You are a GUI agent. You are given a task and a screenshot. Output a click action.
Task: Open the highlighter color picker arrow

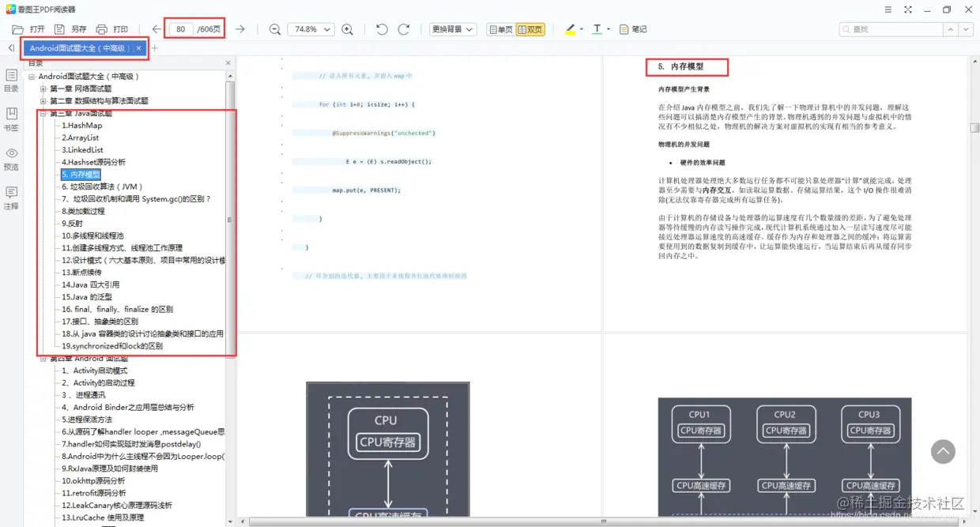point(582,29)
